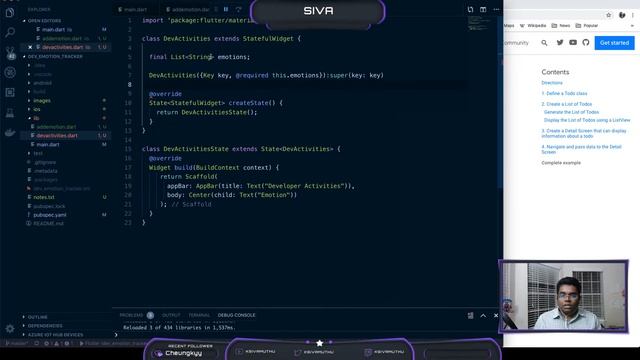This screenshot has height=360, width=640.
Task: Expand the ios folder
Action: (x=37, y=109)
